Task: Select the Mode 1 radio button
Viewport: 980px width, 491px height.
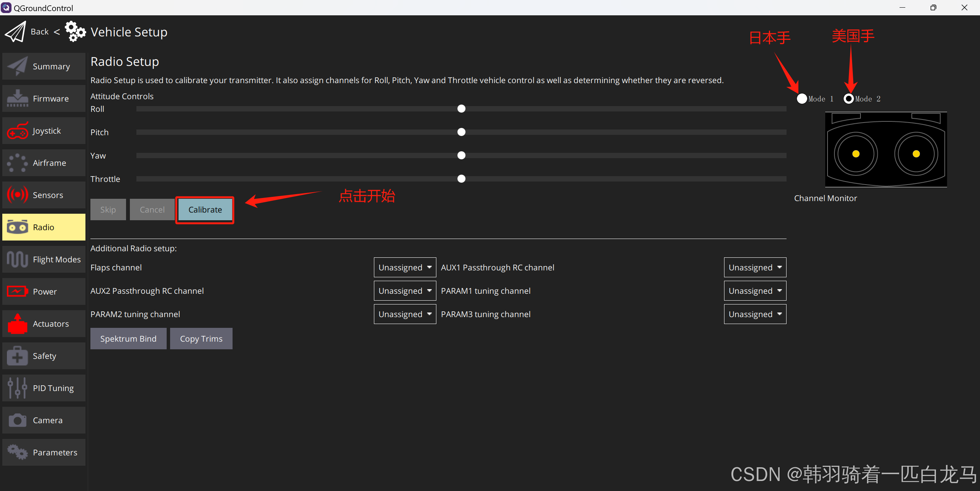Action: click(801, 99)
